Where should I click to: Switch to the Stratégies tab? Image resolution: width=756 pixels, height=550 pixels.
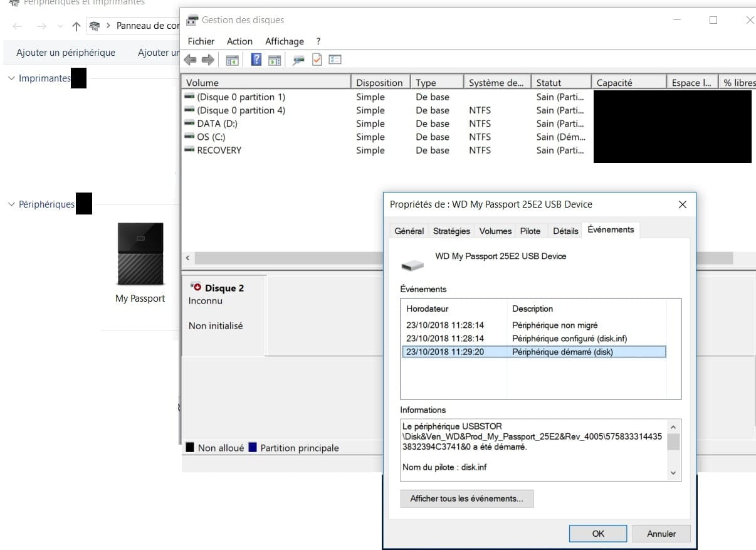point(451,231)
